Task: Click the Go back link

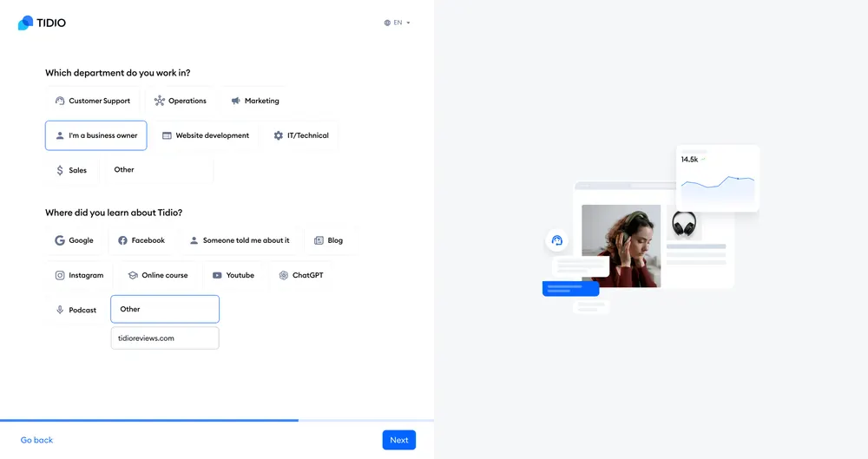Action: point(36,440)
